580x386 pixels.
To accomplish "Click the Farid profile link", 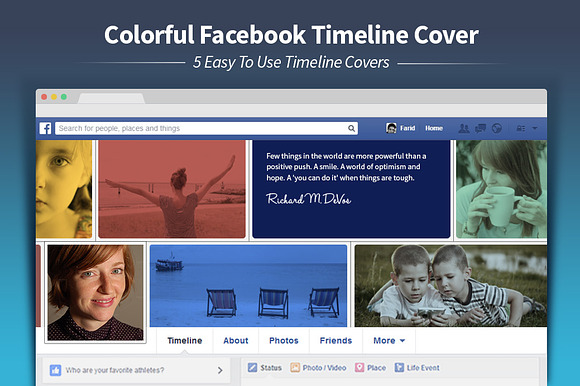I will pyautogui.click(x=407, y=128).
